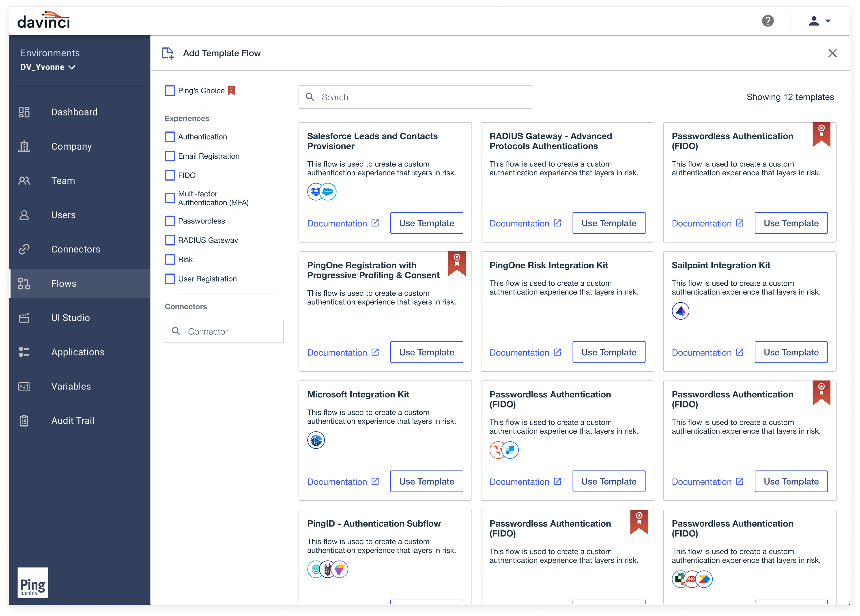
Task: Click the Audit Trail clipboard icon
Action: tap(24, 421)
